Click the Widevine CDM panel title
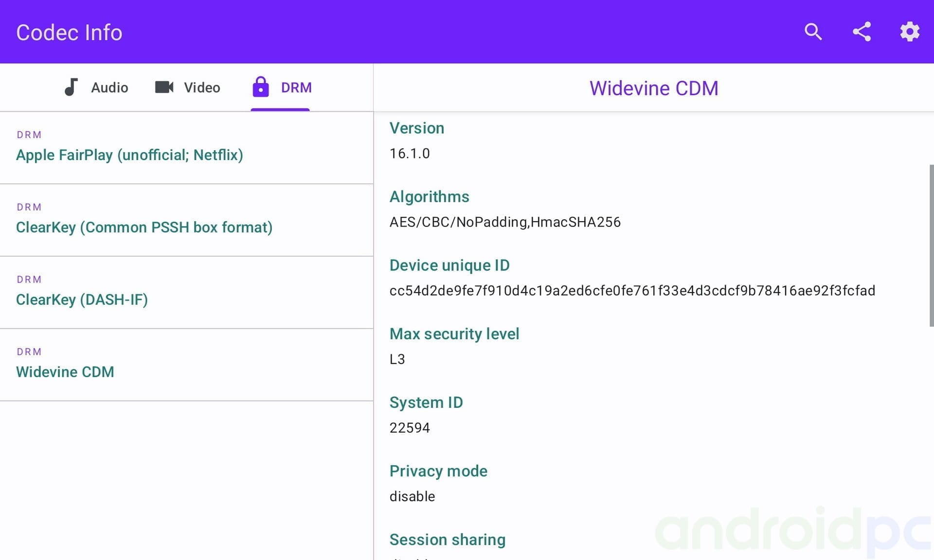This screenshot has height=560, width=934. 653,88
